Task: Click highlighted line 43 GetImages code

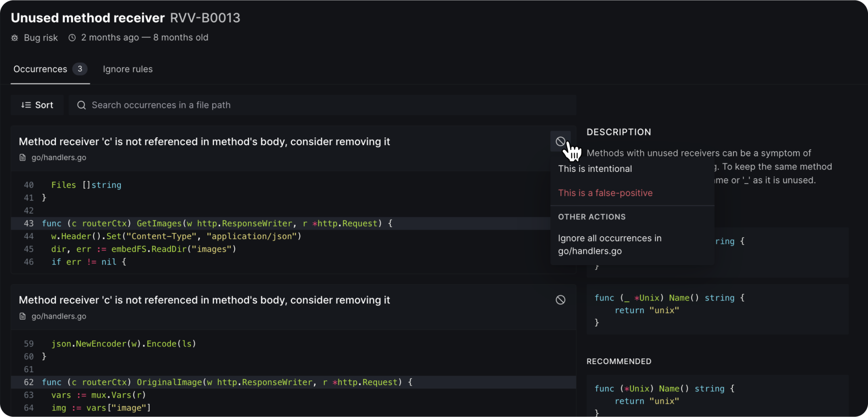Action: coord(217,223)
